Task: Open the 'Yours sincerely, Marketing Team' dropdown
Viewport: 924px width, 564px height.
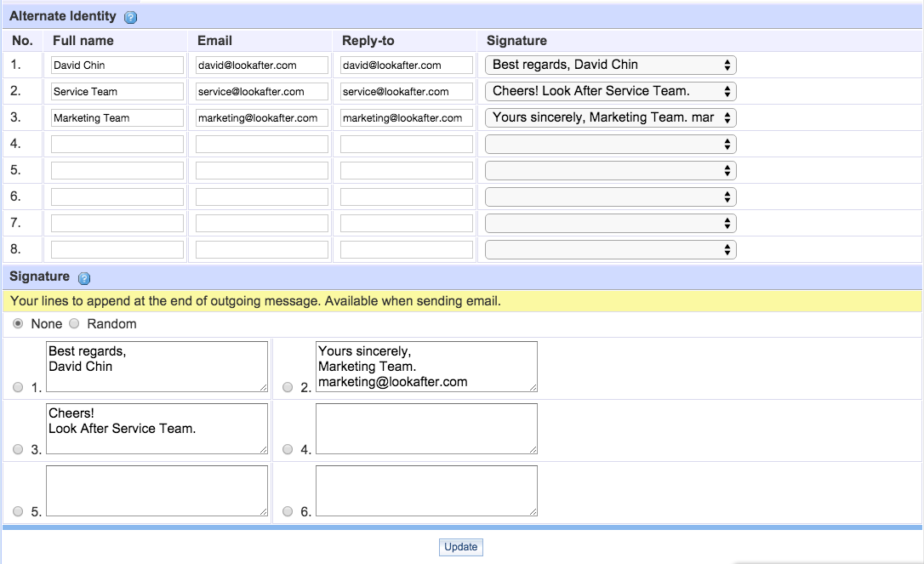Action: click(611, 118)
